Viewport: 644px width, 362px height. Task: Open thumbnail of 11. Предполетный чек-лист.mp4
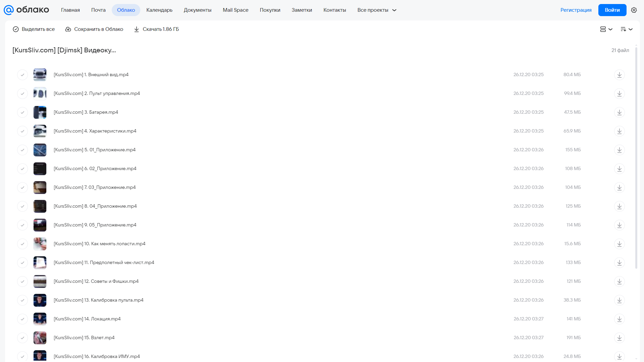pos(40,262)
